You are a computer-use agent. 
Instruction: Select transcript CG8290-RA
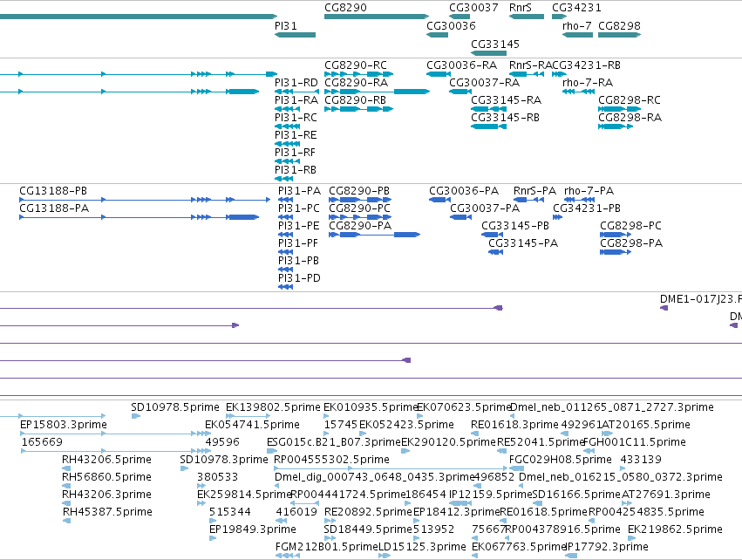point(377,92)
